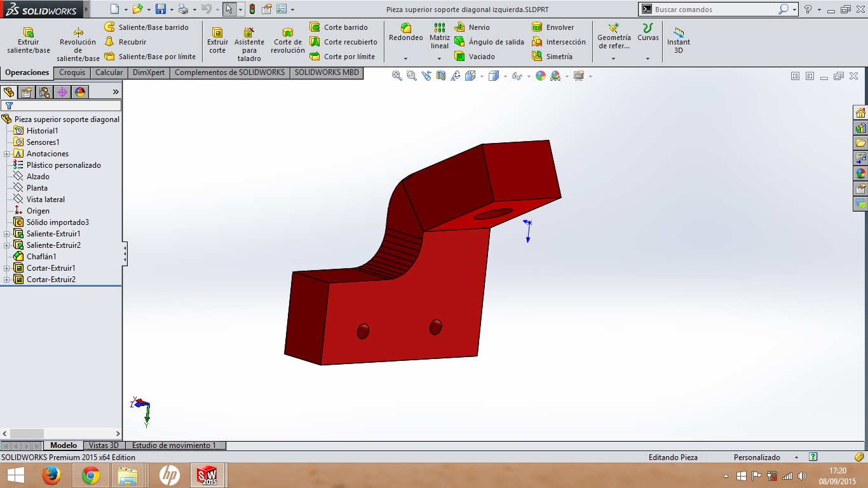Click the feature tree filter field
The height and width of the screenshot is (488, 868).
pos(61,105)
